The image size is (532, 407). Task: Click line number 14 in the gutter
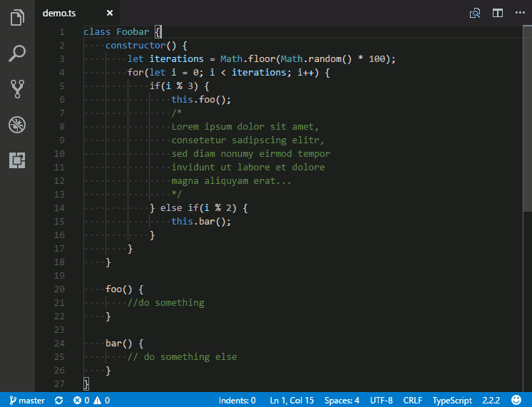(59, 208)
